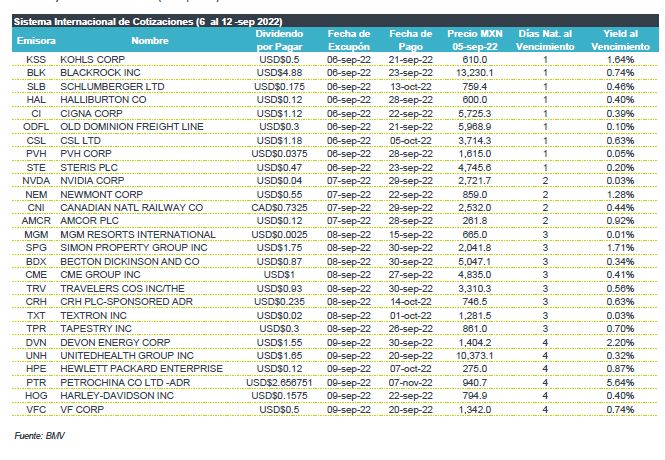Click the BlackRock price '13,230.1'

[x=475, y=73]
